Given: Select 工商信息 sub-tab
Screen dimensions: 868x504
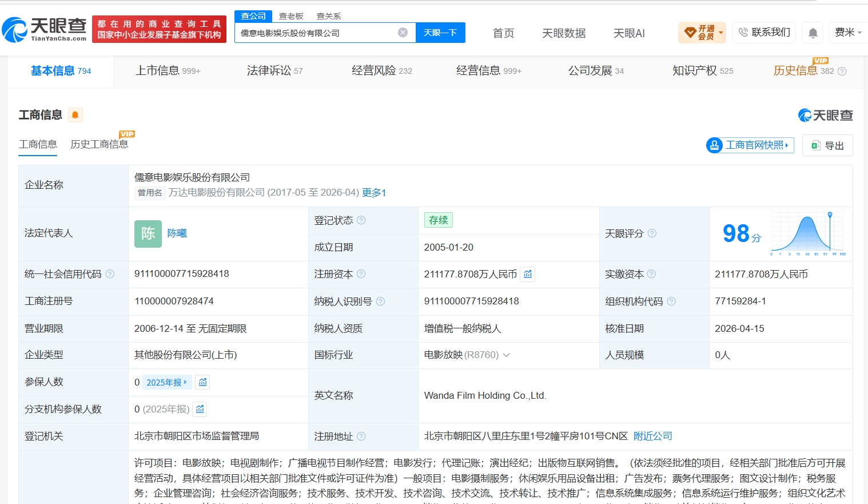Looking at the screenshot, I should pyautogui.click(x=38, y=145).
